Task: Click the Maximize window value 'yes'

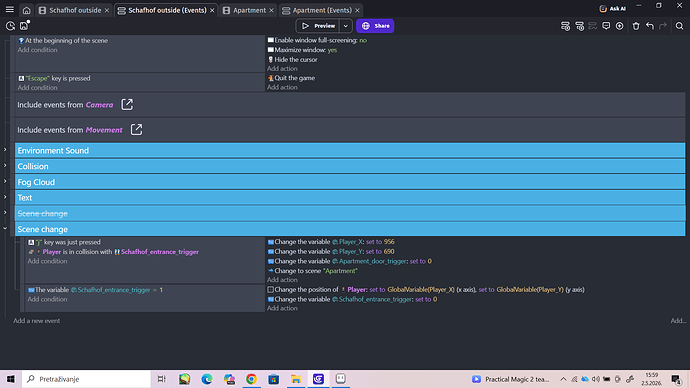Action: [x=332, y=50]
